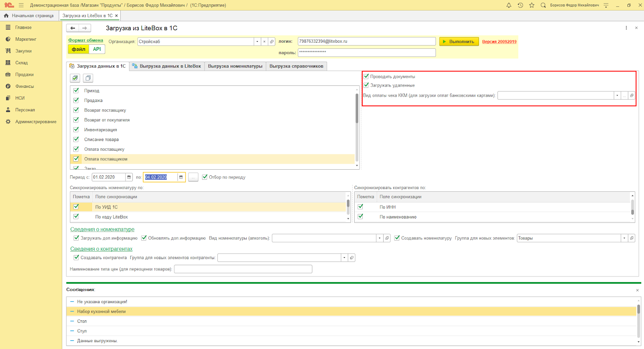This screenshot has width=644, height=349.
Task: Uncheck Приход in the documents list
Action: 76,90
